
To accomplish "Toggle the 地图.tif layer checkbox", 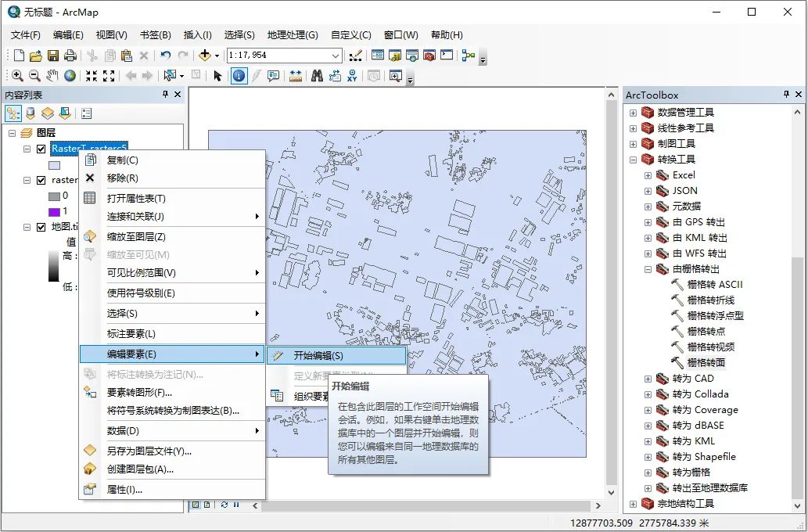I will (41, 227).
